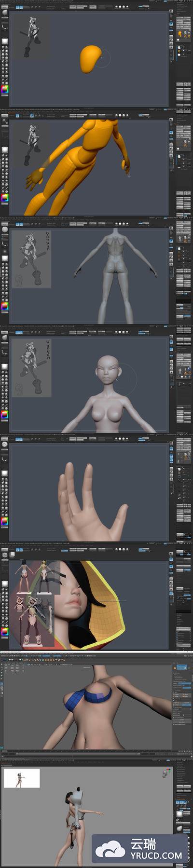Open the white alpha square in the orange blob screenshot
This screenshot has width=193, height=868.
[5, 41]
